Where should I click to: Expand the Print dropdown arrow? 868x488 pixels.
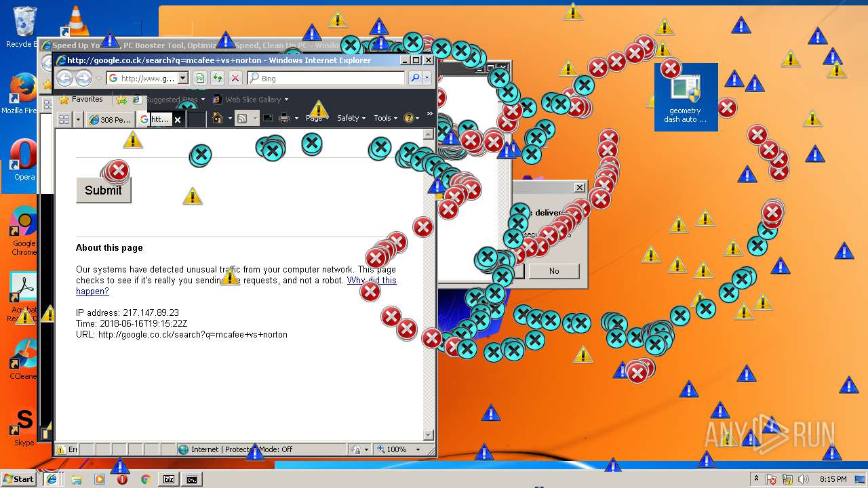click(296, 119)
